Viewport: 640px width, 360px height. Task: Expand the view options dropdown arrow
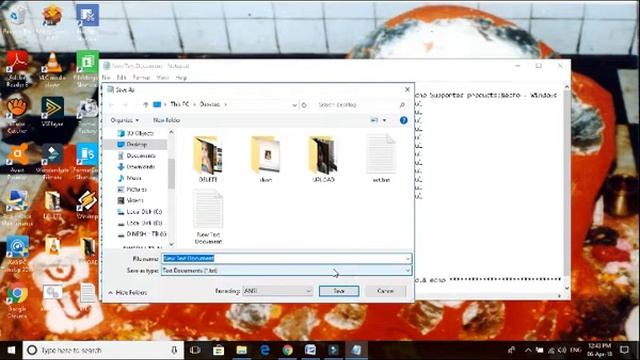[384, 120]
